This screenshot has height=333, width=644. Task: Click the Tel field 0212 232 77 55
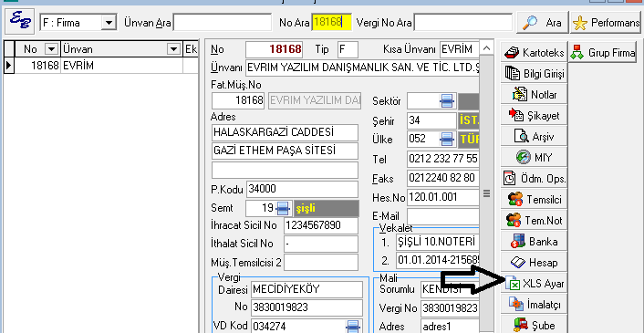[443, 159]
